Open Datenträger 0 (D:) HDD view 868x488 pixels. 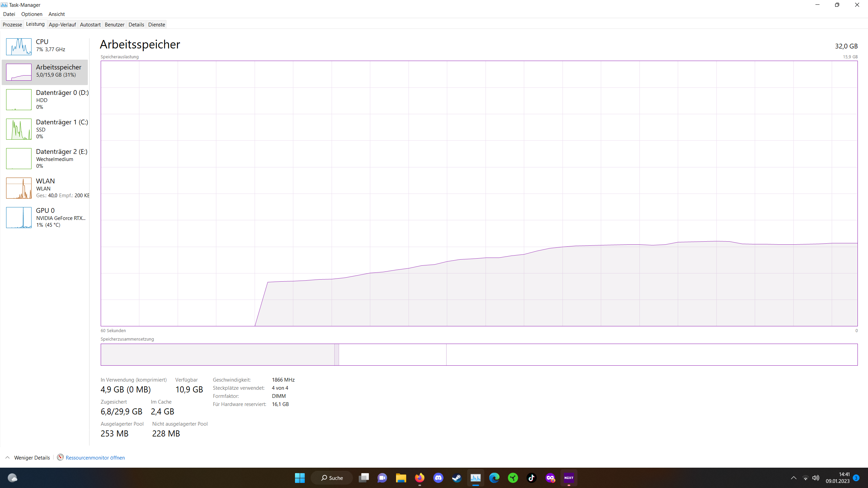point(45,99)
